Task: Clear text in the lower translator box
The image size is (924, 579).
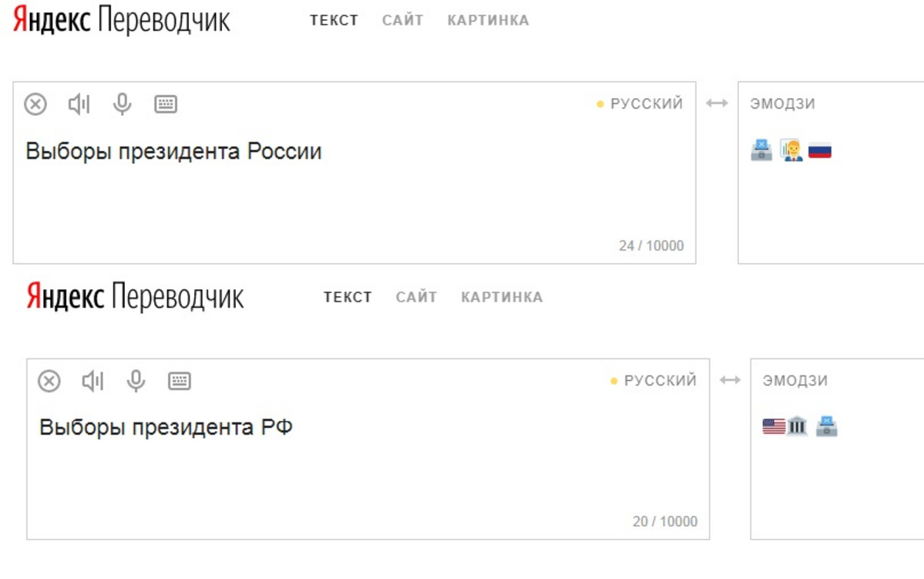Action: (49, 381)
